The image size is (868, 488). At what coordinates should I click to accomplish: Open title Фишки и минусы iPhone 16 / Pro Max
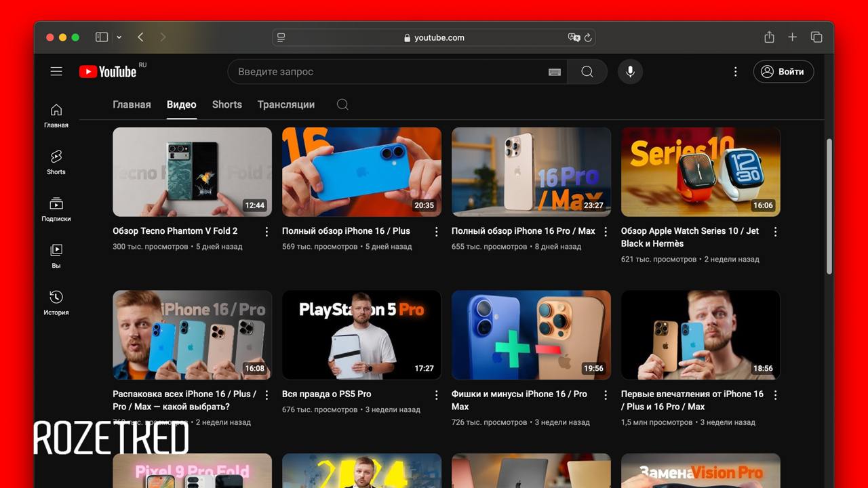click(x=519, y=400)
